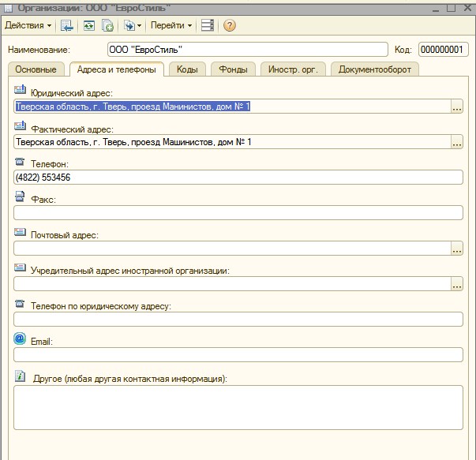Click the help question mark icon
The width and height of the screenshot is (476, 460).
pyautogui.click(x=230, y=25)
